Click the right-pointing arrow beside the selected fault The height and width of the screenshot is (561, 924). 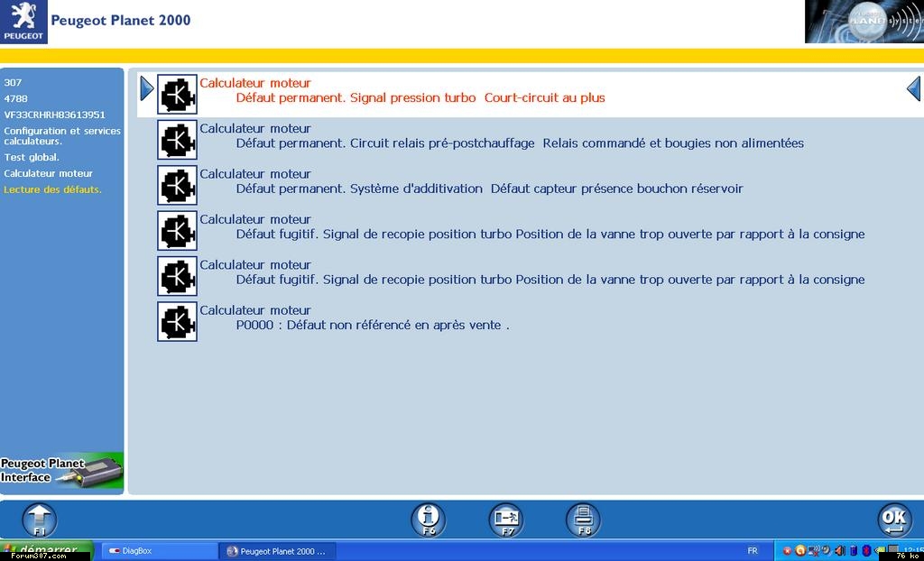147,89
